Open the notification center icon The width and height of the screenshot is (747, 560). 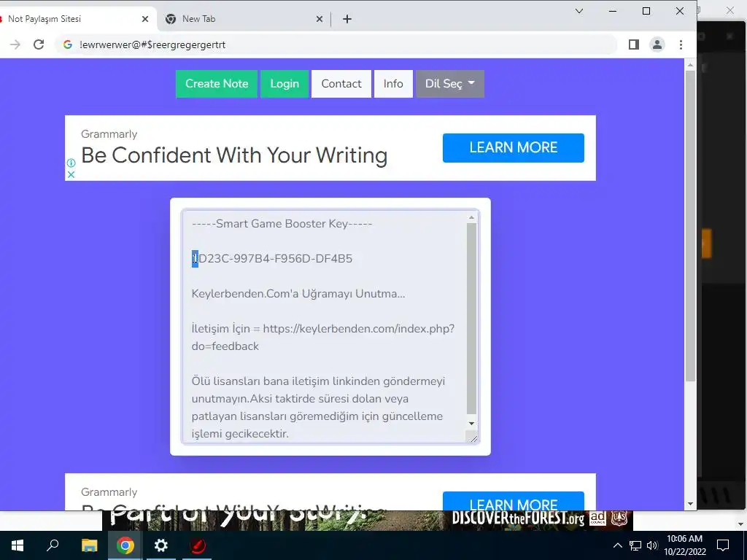pyautogui.click(x=723, y=545)
